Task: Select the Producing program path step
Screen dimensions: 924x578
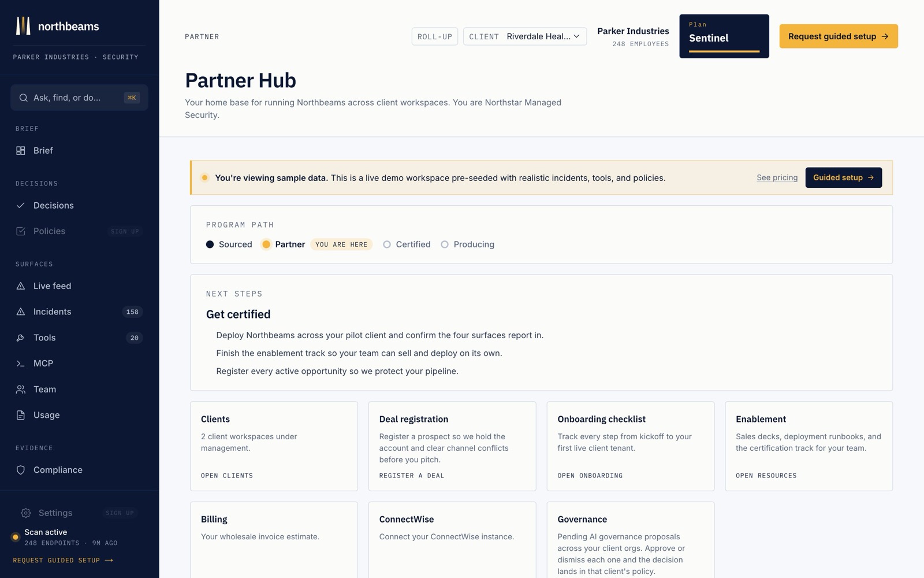Action: click(x=468, y=244)
